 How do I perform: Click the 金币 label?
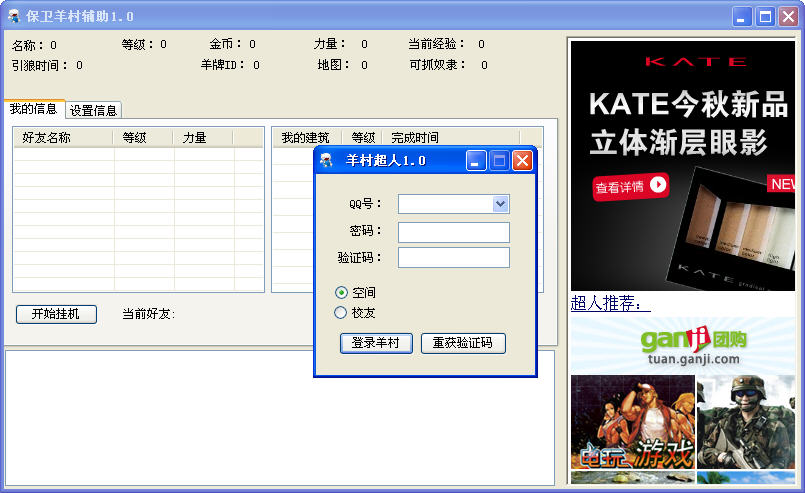pos(225,44)
